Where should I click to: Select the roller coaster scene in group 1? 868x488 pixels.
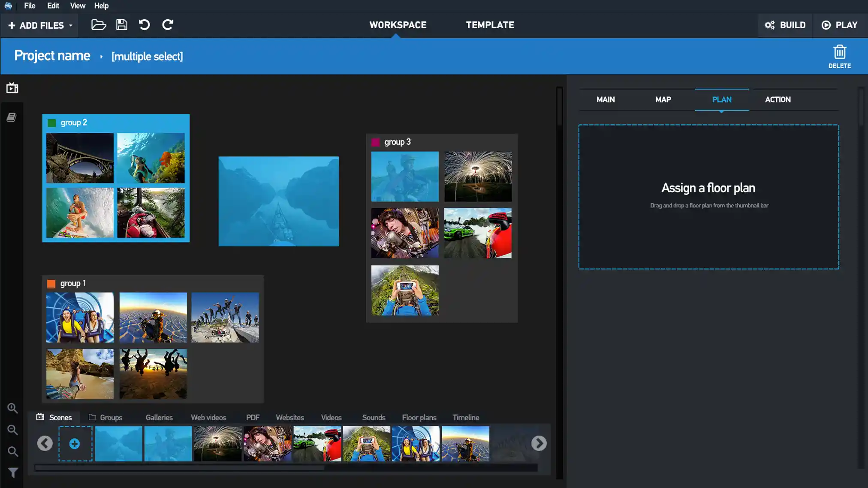tap(80, 317)
